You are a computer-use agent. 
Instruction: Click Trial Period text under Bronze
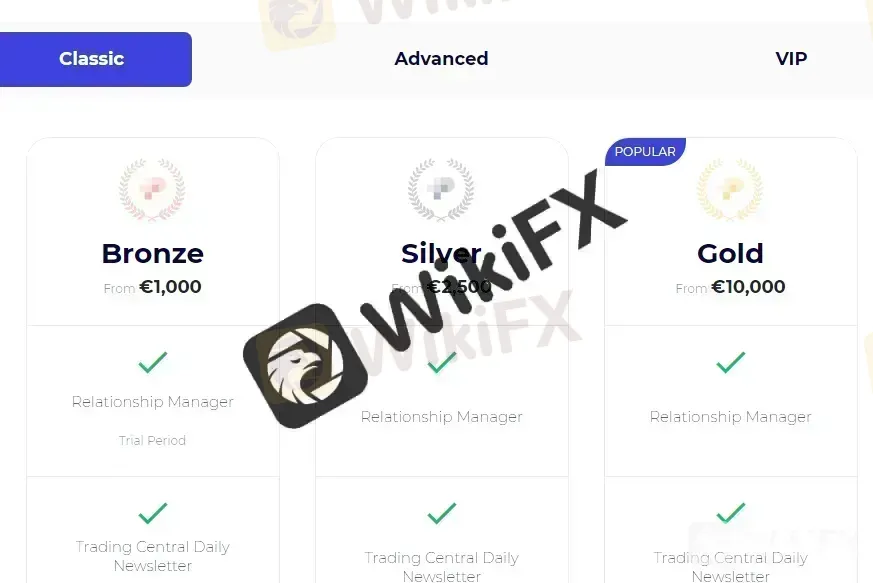[153, 440]
